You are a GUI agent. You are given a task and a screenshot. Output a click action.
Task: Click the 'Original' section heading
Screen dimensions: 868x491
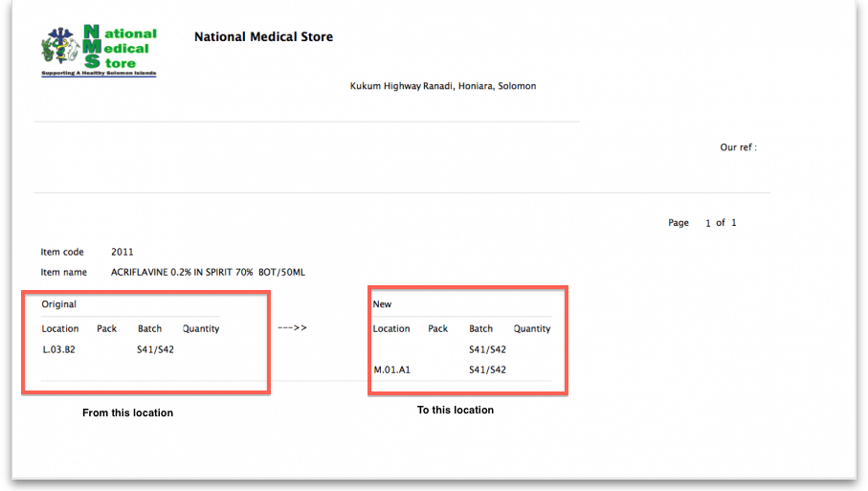pos(59,304)
